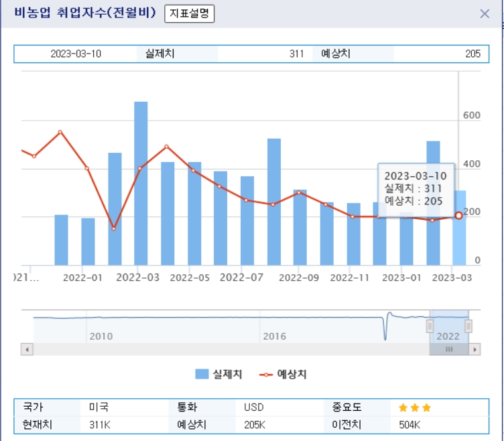Click the 미국 country value
Screen dimensions: 504x441
[99, 407]
